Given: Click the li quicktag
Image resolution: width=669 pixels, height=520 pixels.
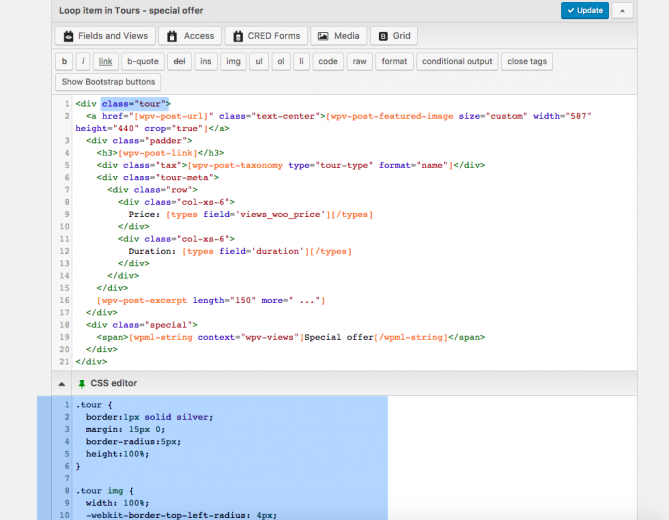Looking at the screenshot, I should (x=301, y=61).
